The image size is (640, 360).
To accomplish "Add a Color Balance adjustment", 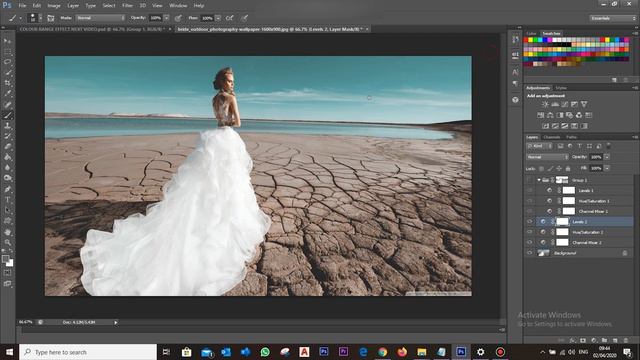I will coord(550,115).
